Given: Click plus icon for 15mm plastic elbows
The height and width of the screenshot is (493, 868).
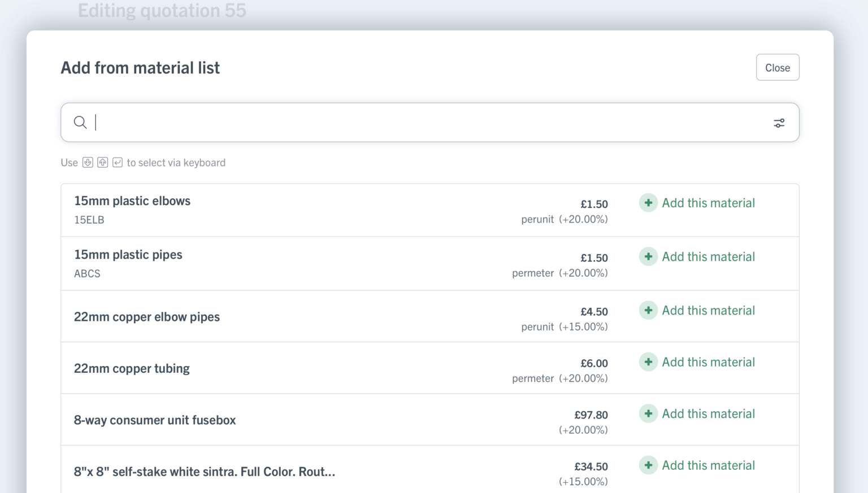Looking at the screenshot, I should tap(648, 203).
